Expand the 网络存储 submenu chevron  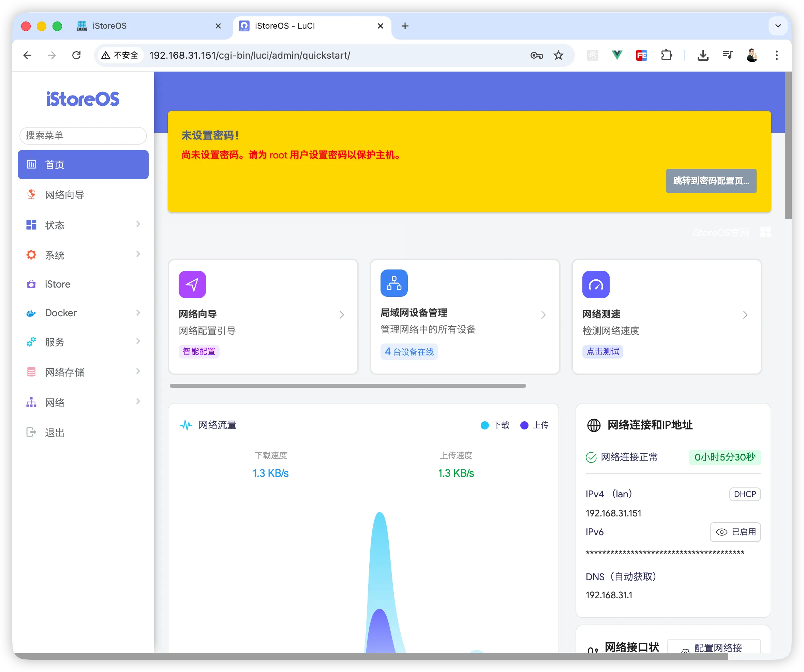point(138,371)
